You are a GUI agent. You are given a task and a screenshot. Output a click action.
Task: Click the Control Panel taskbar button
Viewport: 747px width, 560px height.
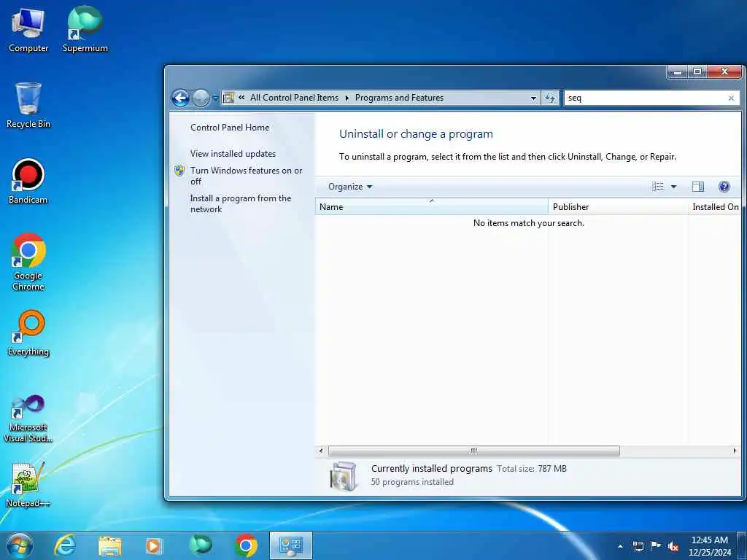(291, 545)
